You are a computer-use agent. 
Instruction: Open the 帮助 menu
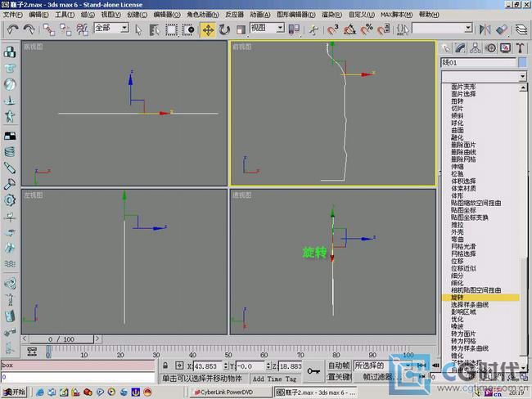429,15
